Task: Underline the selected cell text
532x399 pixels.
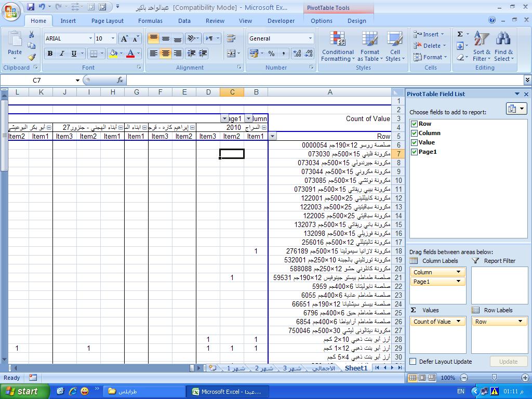Action: coord(73,54)
